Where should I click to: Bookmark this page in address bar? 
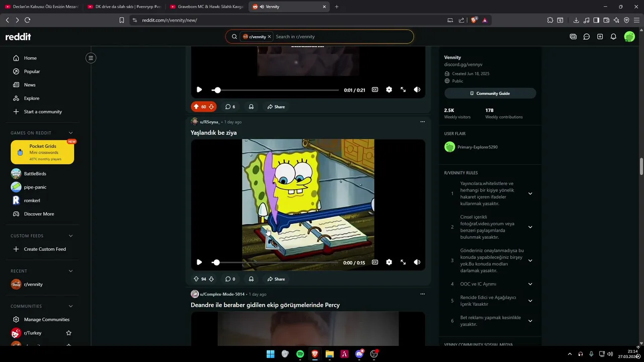click(x=122, y=20)
